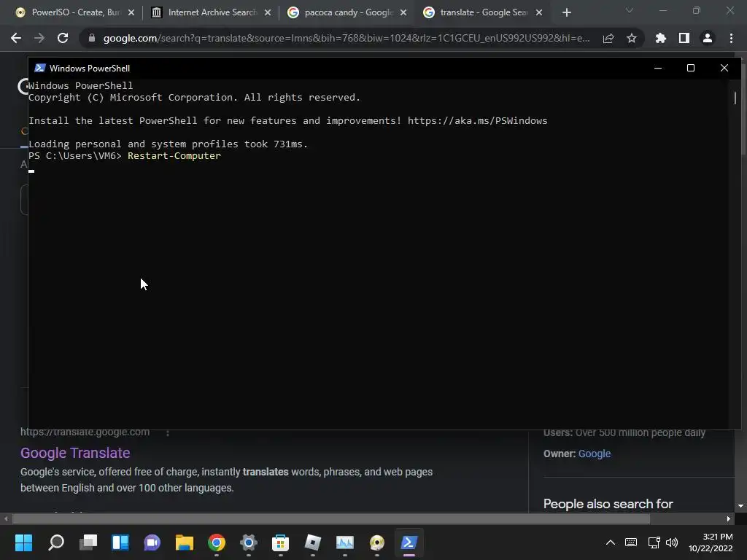Go forward with Chrome's forward arrow
This screenshot has height=560, width=747.
(x=39, y=38)
